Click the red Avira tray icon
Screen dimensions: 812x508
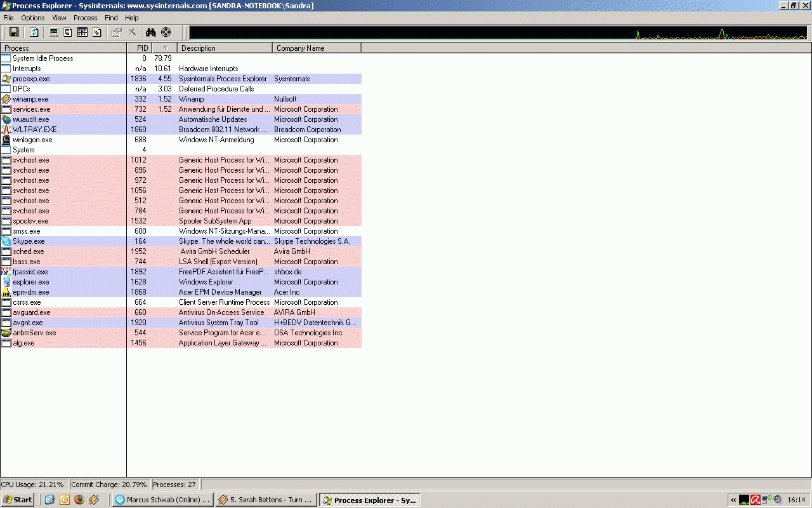pos(756,500)
